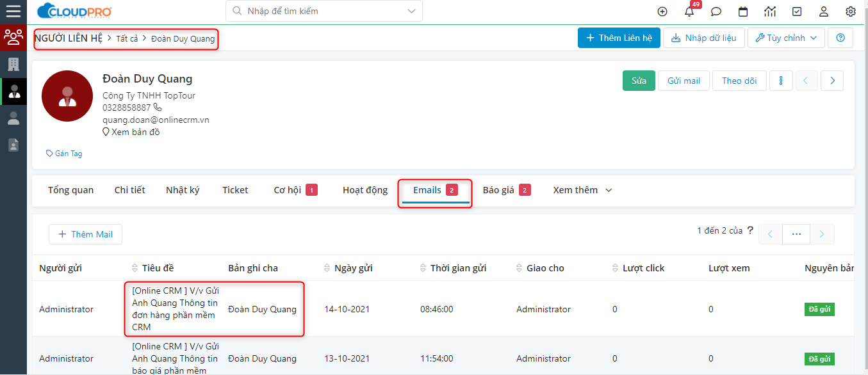Sort emails by Ngày gửi column

coord(353,268)
